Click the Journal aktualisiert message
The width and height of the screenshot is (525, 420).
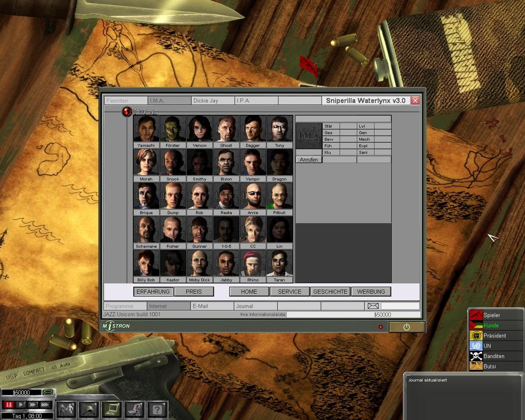pos(427,380)
